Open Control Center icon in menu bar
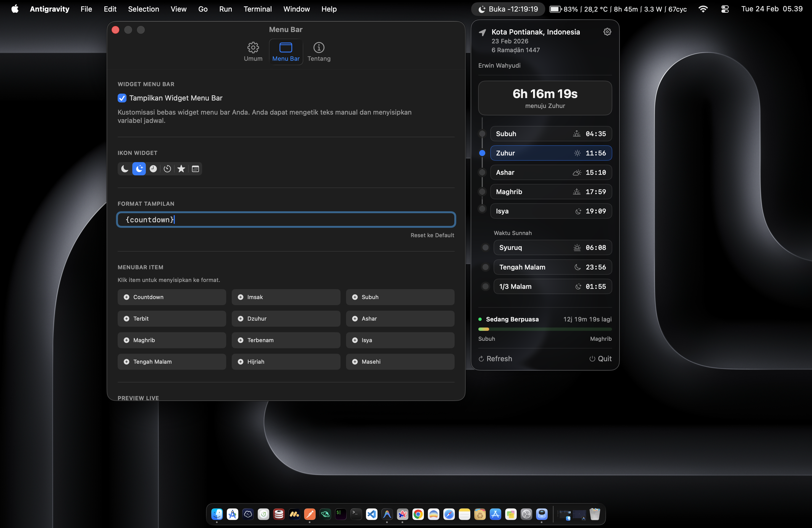This screenshot has height=528, width=812. click(x=725, y=9)
